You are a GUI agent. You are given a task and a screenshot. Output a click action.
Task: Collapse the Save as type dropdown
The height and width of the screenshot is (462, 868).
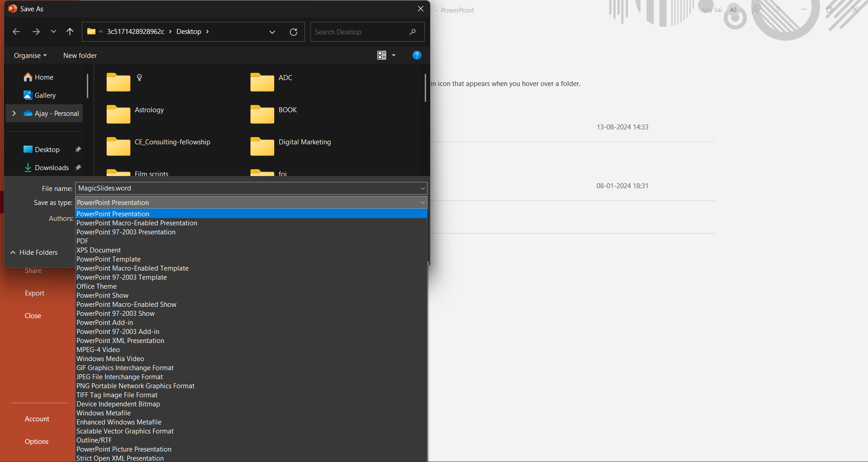(422, 203)
